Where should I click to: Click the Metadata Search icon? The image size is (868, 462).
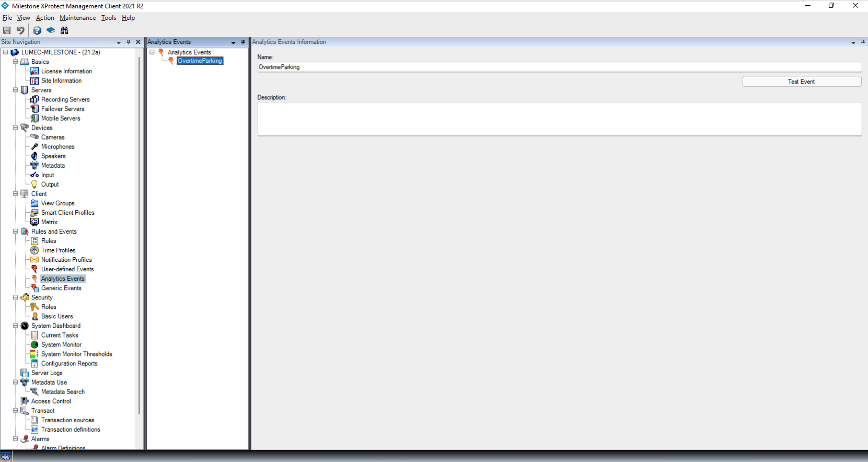(x=34, y=391)
